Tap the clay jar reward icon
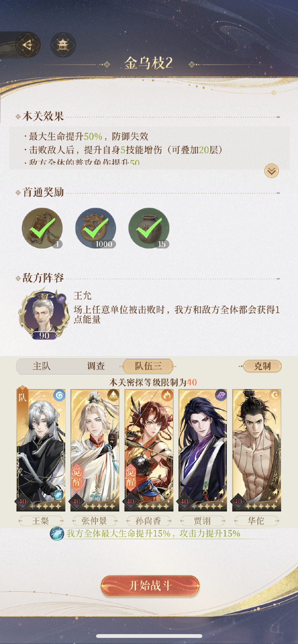 click(149, 228)
